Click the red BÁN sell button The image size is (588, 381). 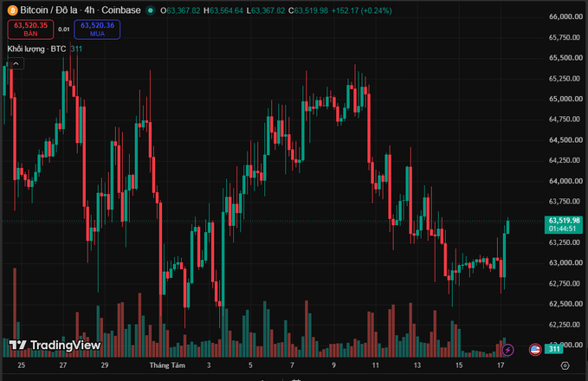31,29
